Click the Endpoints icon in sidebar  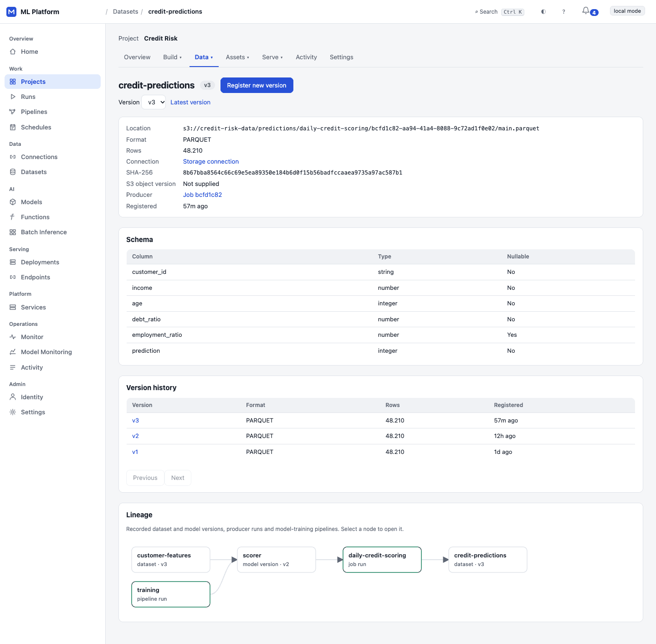(x=13, y=277)
